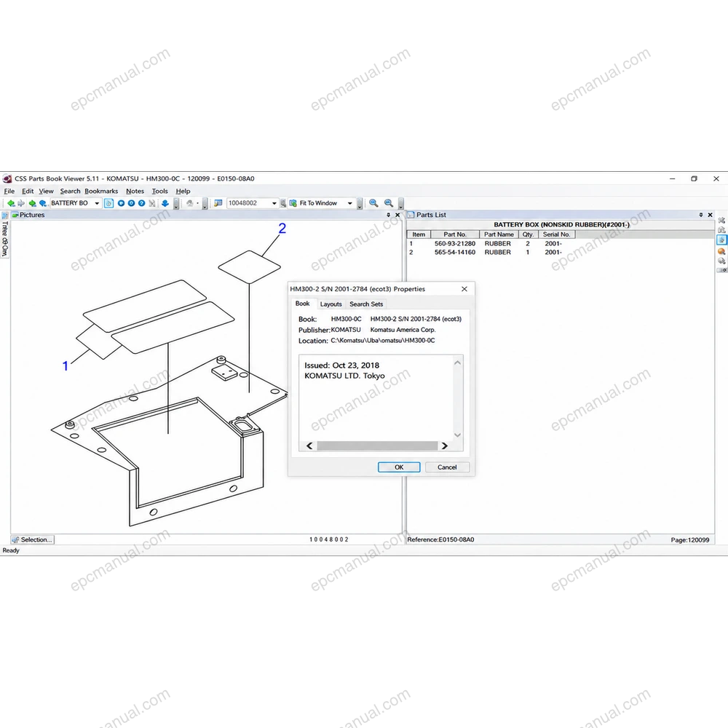
Task: Click the Item column header
Action: (x=419, y=234)
